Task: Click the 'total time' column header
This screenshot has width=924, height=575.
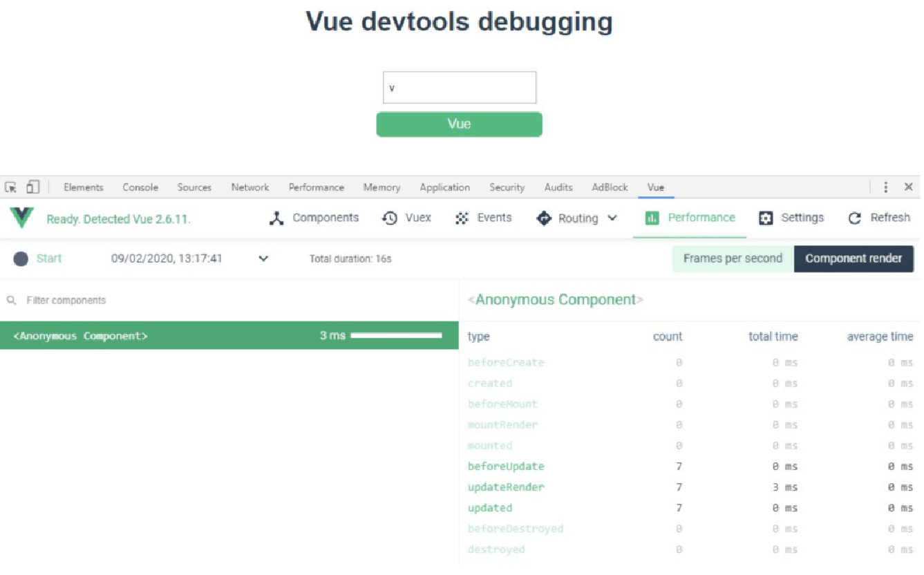Action: click(x=773, y=337)
